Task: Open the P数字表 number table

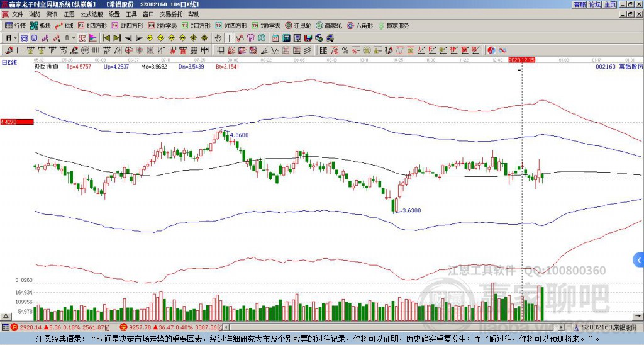Action: click(162, 25)
